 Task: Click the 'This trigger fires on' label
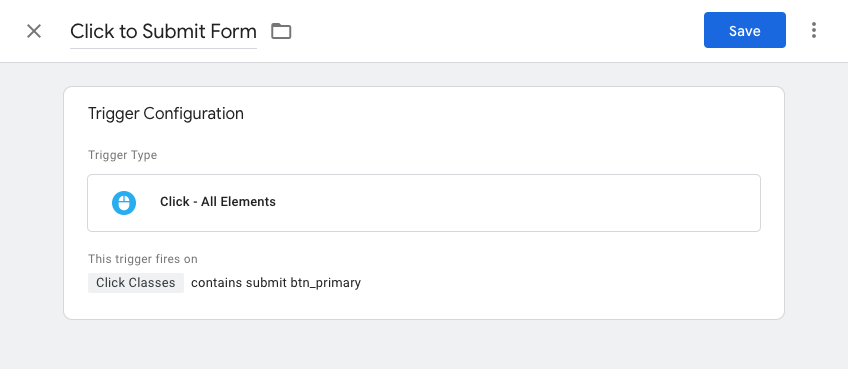143,259
